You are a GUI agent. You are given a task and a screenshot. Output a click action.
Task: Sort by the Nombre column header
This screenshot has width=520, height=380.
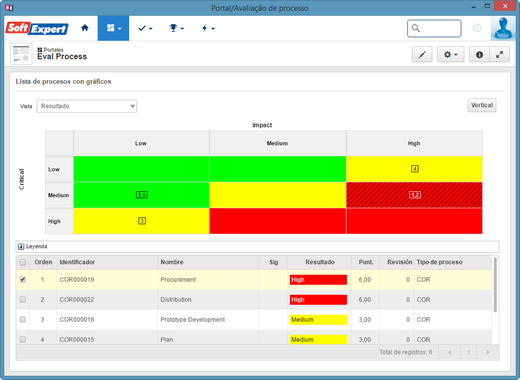pos(172,262)
